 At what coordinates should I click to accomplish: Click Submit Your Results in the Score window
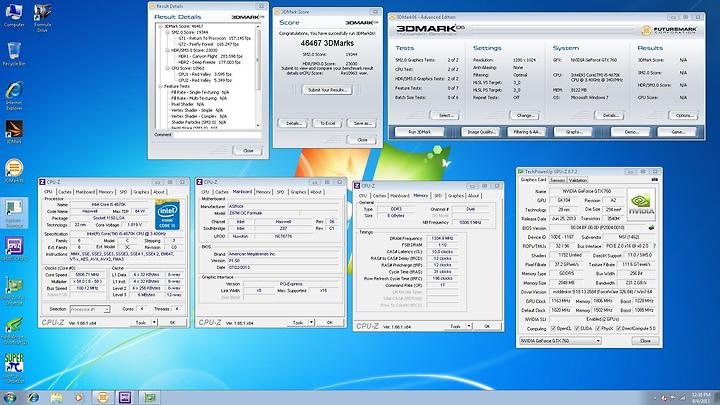click(x=327, y=90)
